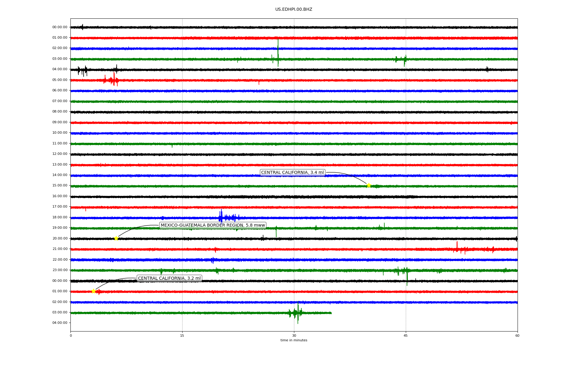Click the 12:00:00 time label on the y-axis
Viewport: 588px width, 368px height.
point(60,154)
